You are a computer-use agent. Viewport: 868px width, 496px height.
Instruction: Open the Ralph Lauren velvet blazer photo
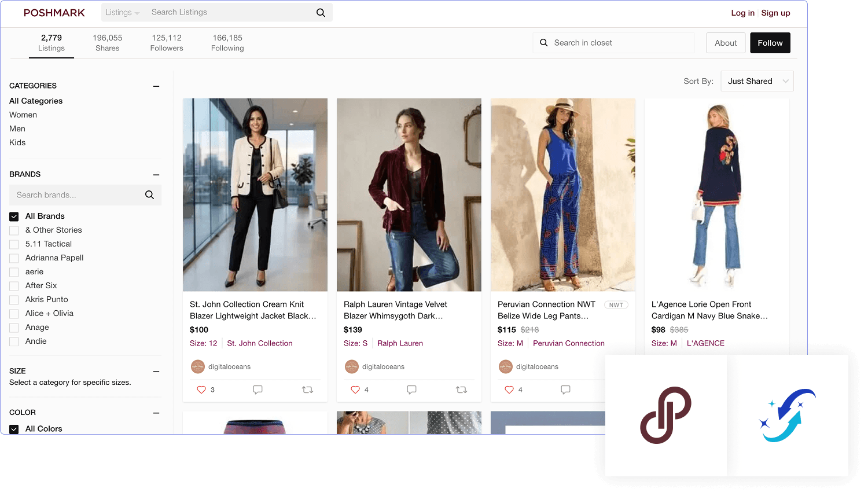409,195
